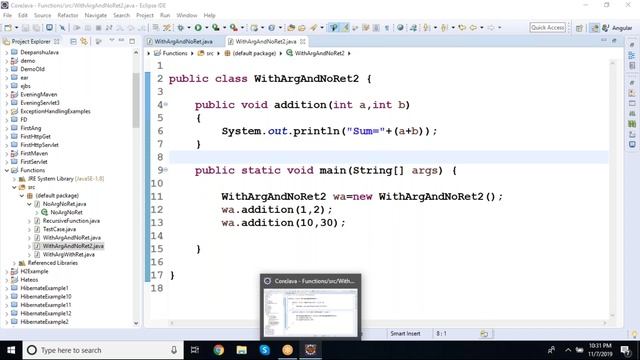Viewport: 640px width, 360px height.
Task: Click the External Tools run icon
Action: coord(233,28)
